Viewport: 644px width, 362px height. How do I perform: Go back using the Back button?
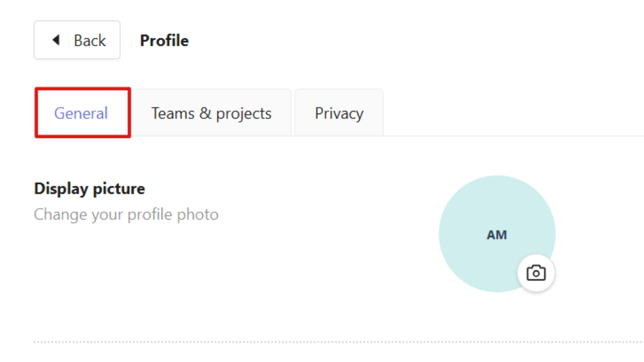(x=77, y=40)
